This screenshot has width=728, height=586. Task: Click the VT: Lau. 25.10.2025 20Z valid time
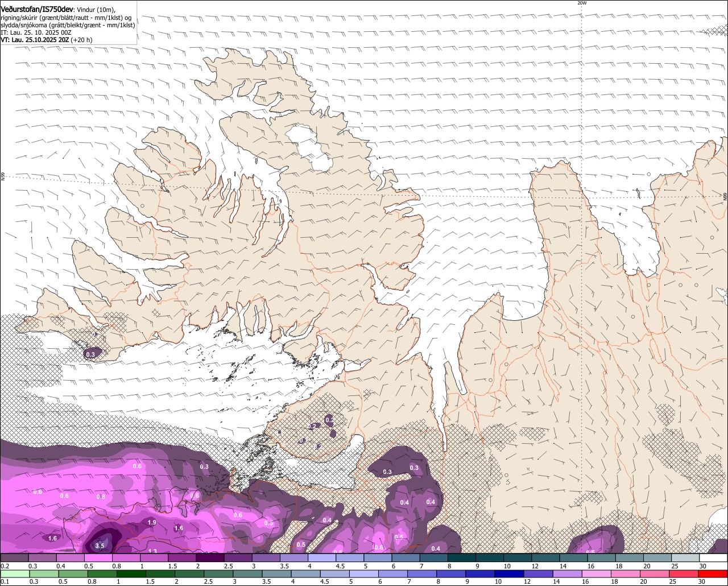35,40
